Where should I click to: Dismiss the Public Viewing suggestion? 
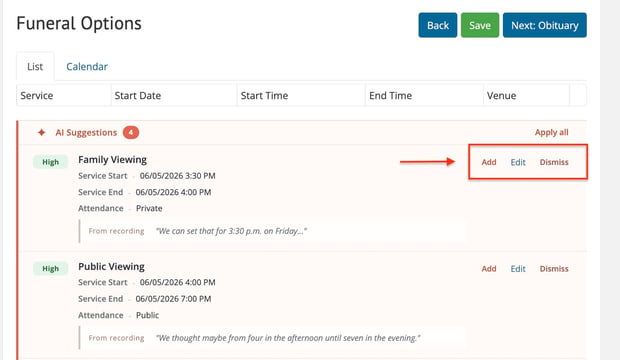click(x=554, y=269)
